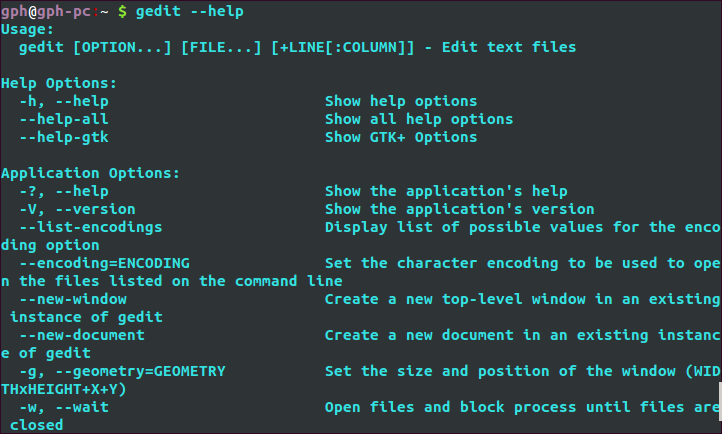Image resolution: width=722 pixels, height=434 pixels.
Task: Click the --new-window option text
Action: 73,299
